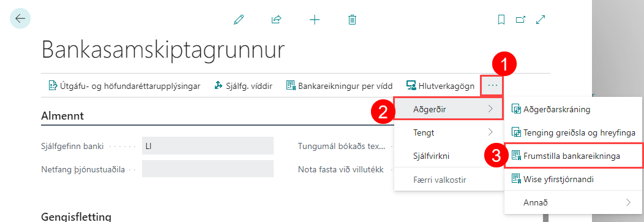Select Wise yfirstjórnandi
The image size is (644, 222).
point(573,179)
